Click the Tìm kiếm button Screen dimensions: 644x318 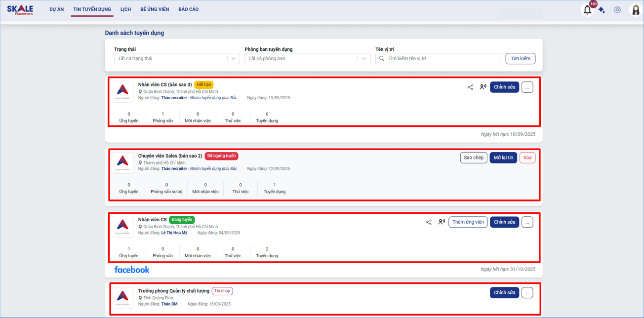point(520,59)
